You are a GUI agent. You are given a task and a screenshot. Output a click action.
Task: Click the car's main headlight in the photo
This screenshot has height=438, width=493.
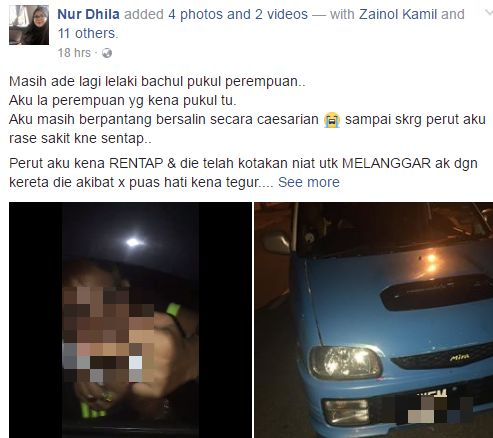point(345,362)
